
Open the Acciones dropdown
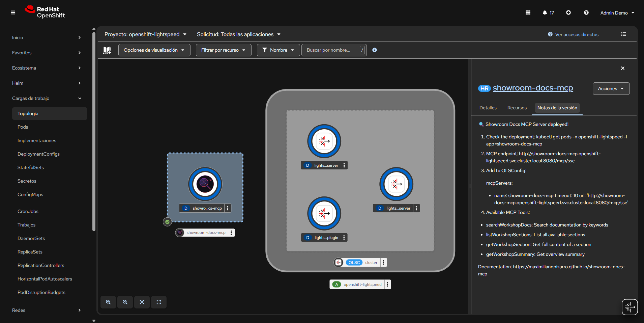pos(611,88)
